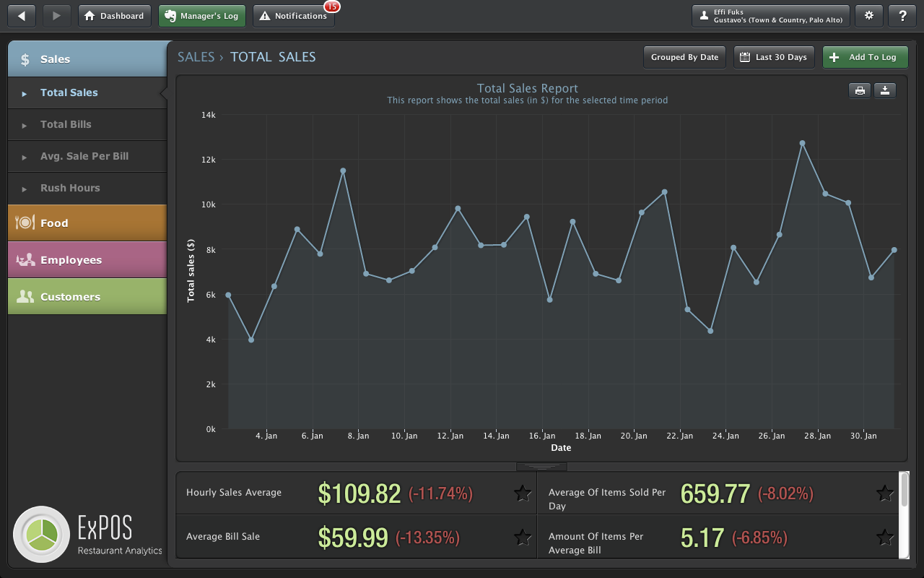Open settings with the gear icon
Screen dimensions: 924x578
click(869, 16)
